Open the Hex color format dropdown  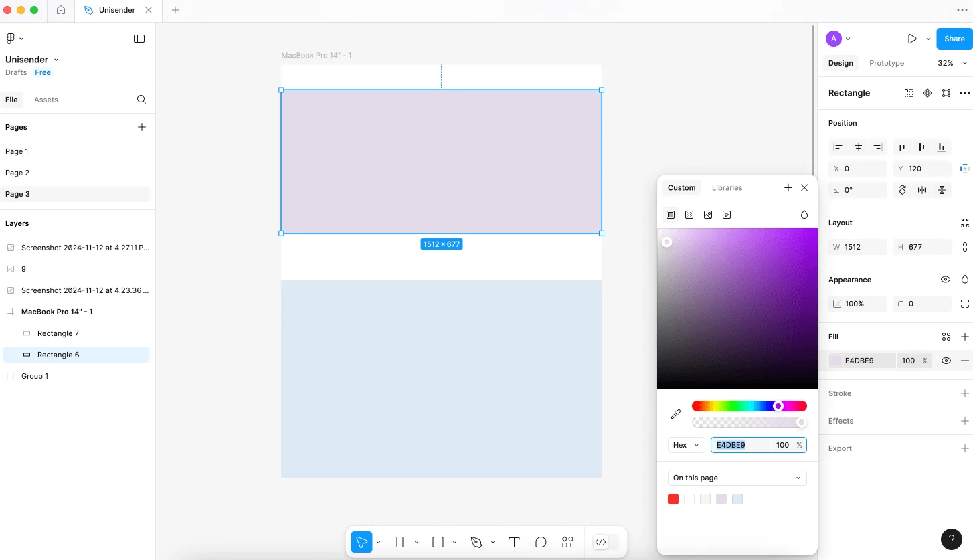click(x=686, y=445)
